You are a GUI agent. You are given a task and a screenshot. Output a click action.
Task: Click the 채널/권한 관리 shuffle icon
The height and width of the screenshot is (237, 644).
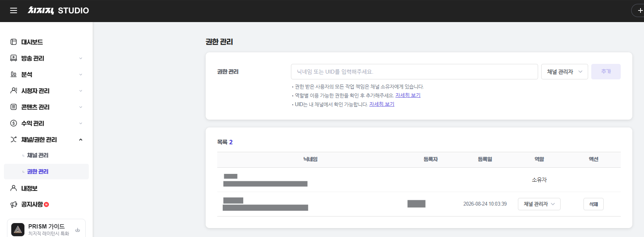pyautogui.click(x=14, y=139)
